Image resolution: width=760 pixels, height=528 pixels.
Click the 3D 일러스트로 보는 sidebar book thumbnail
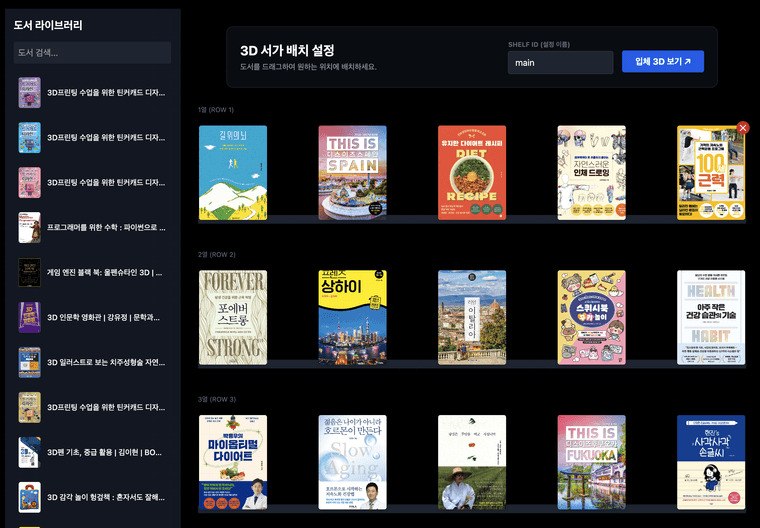tap(29, 362)
